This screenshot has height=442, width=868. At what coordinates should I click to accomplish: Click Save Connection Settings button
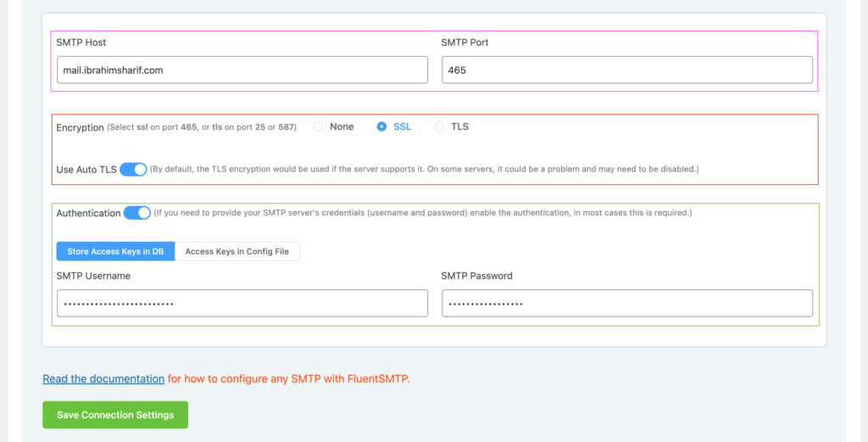pos(115,415)
